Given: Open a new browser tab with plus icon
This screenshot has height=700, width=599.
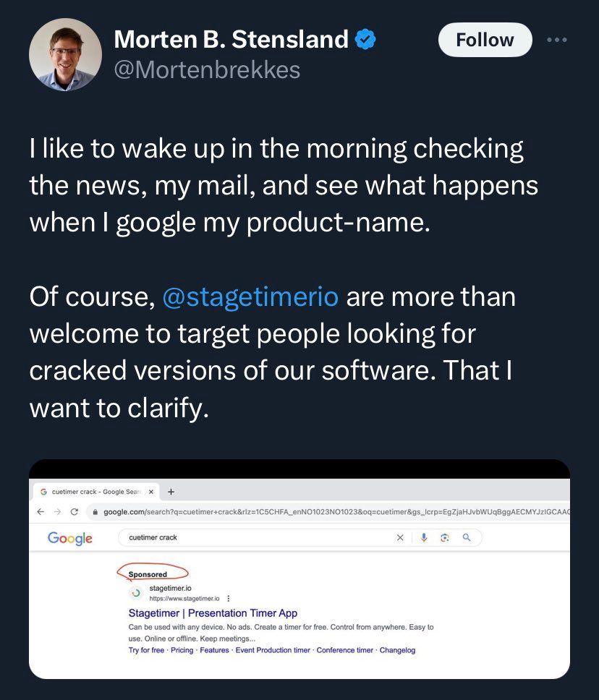Looking at the screenshot, I should (x=171, y=492).
